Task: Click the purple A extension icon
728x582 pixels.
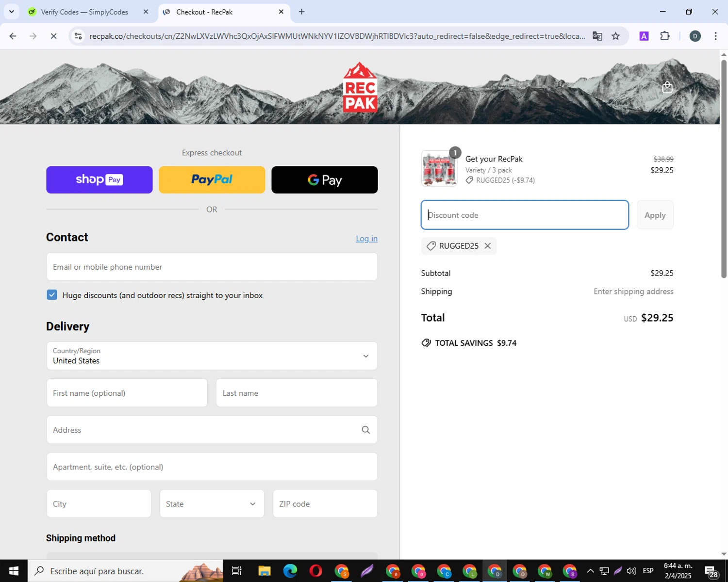Action: tap(644, 36)
